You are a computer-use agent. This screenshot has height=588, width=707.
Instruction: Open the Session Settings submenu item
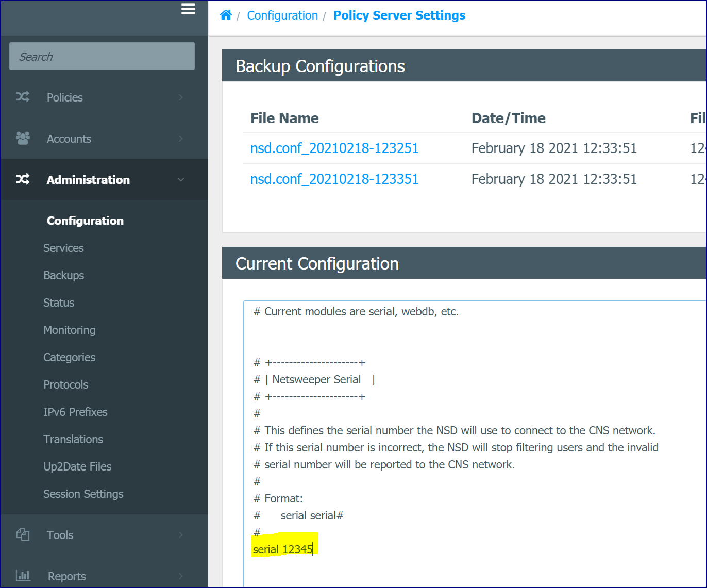[x=83, y=494]
